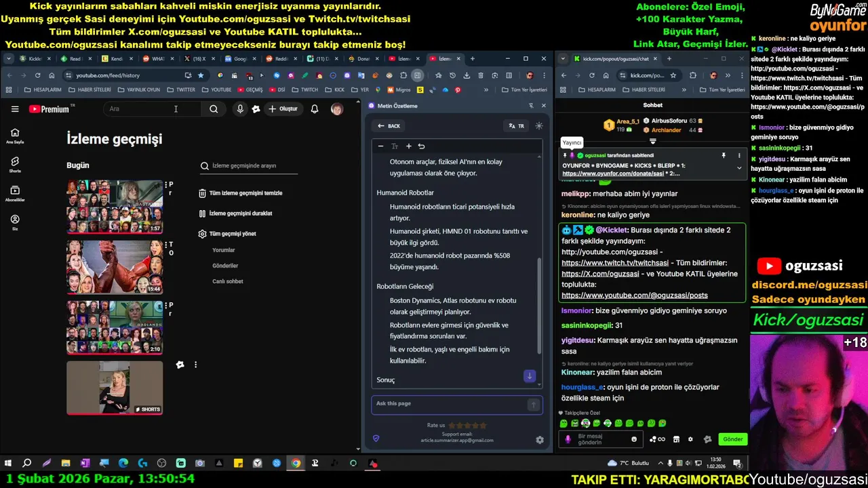Start a YouTube voice search with the microphone
This screenshot has width=868, height=488.
tap(240, 108)
